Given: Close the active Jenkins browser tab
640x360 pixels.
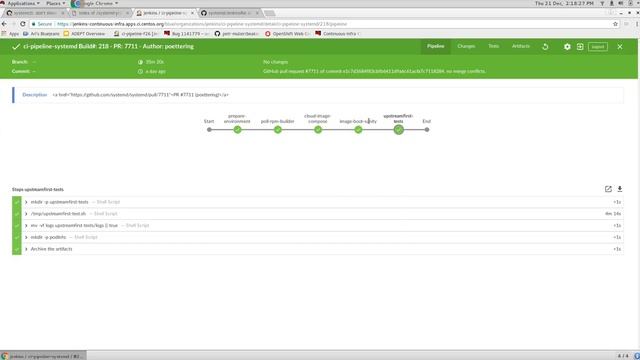Looking at the screenshot, I should [x=192, y=13].
